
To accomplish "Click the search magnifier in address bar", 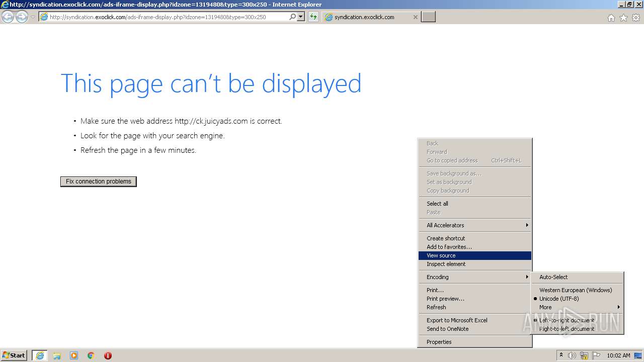I will click(292, 17).
